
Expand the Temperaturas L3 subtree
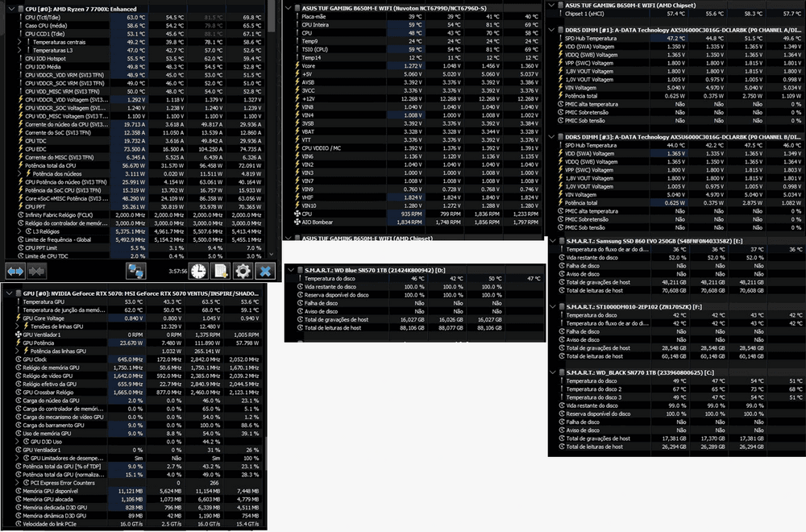(x=19, y=50)
